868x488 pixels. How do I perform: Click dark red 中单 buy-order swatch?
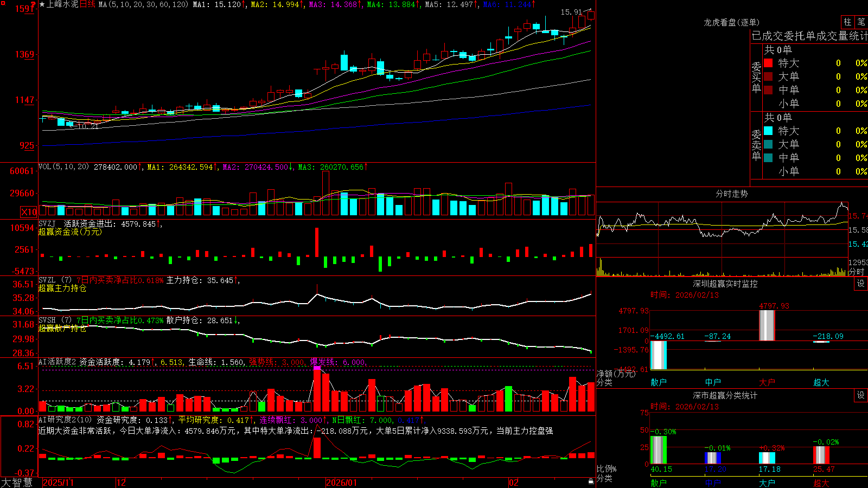(x=768, y=90)
